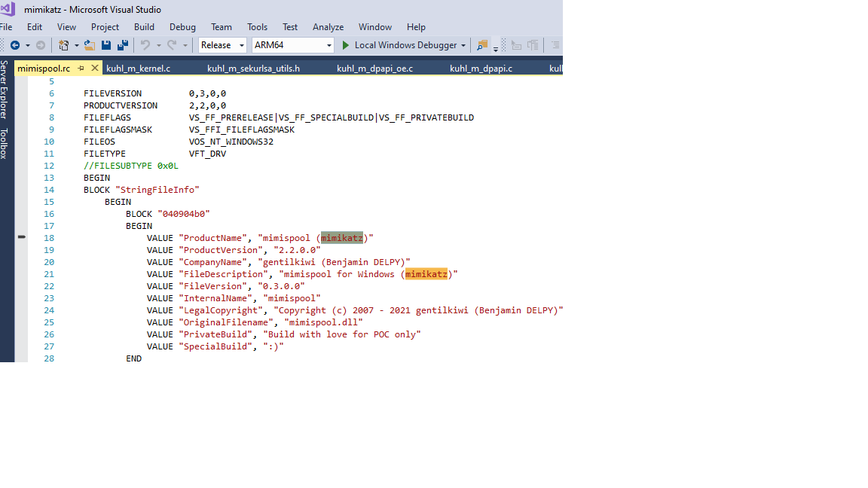Viewport: 868px width, 488px height.
Task: Click the increase indent toolbar icon
Action: 533,45
